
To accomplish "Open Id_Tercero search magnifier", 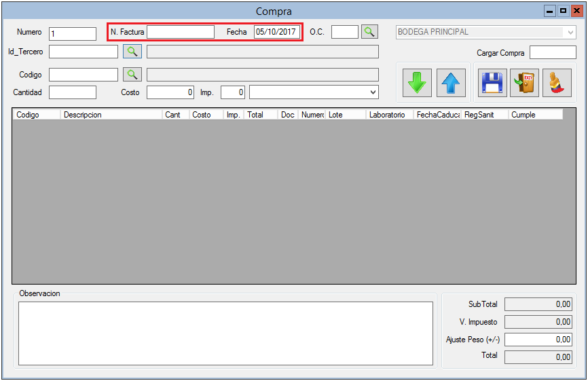I will (x=132, y=52).
